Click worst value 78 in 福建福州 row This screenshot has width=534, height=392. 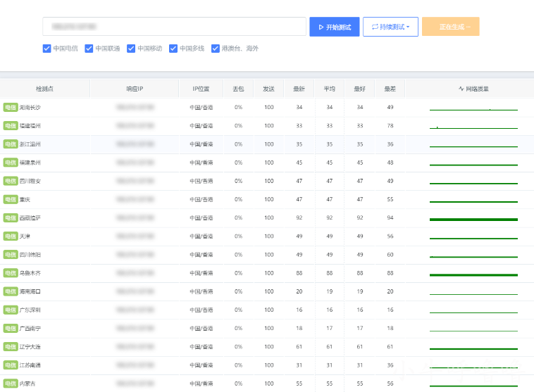pos(390,126)
